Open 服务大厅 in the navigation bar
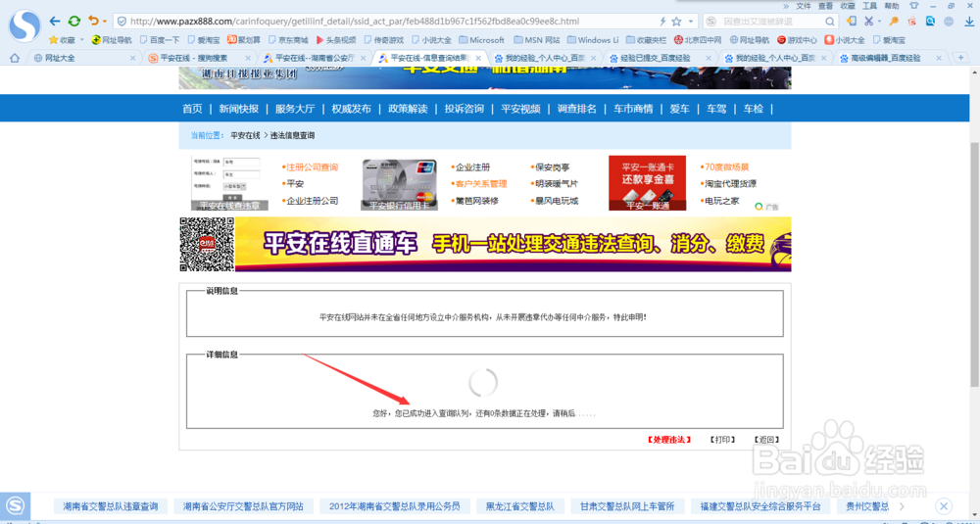Screen dimensions: 980x524 click(x=295, y=109)
